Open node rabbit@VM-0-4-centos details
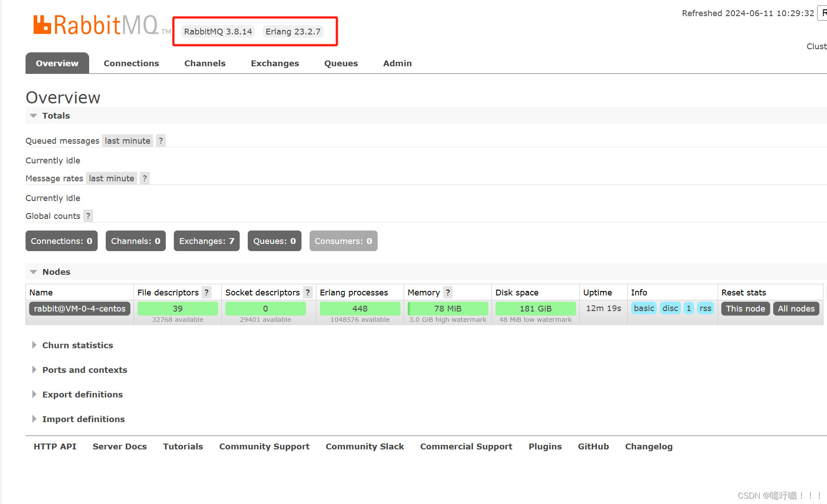The width and height of the screenshot is (827, 504). point(80,308)
